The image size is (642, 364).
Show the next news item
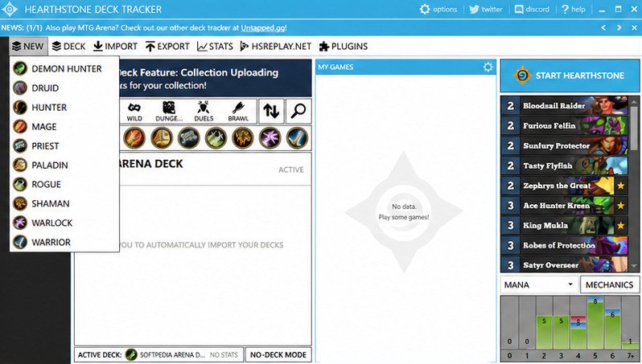(619, 28)
